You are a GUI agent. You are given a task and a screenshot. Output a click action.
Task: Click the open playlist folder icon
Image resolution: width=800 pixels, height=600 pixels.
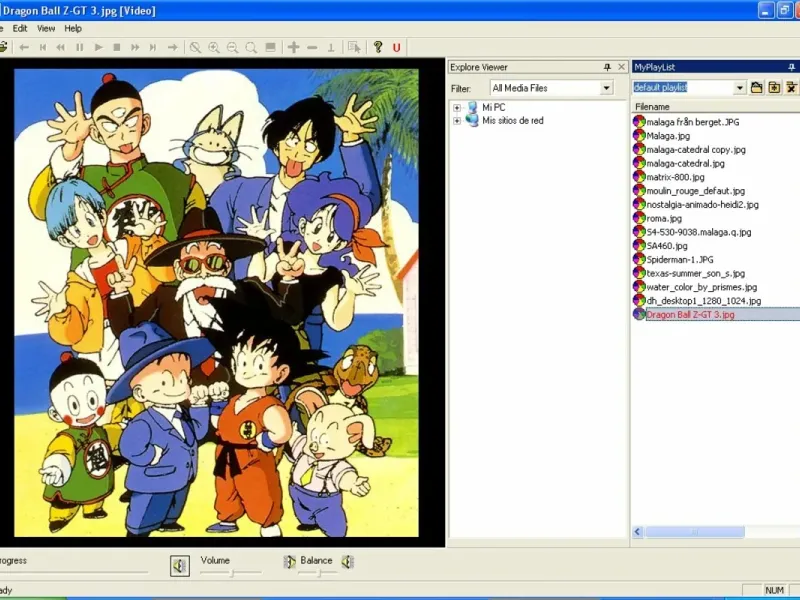coord(757,88)
